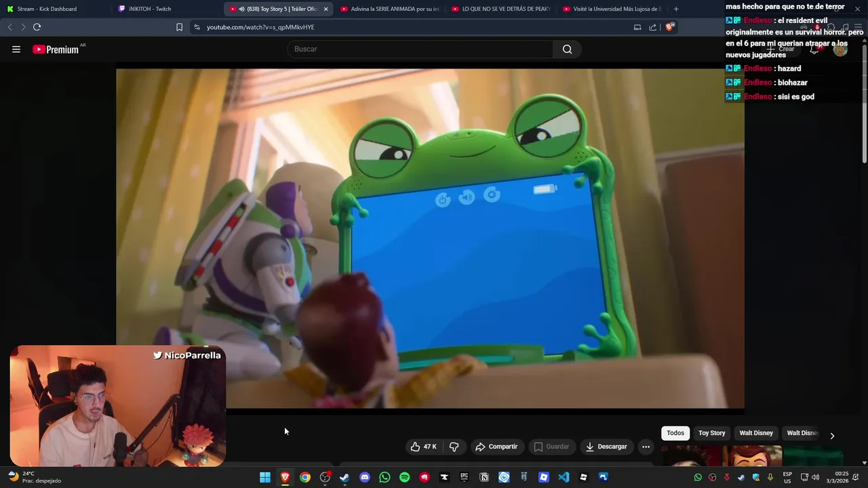This screenshot has height=488, width=868.
Task: Click the YouTube Buscar search field
Action: point(420,49)
